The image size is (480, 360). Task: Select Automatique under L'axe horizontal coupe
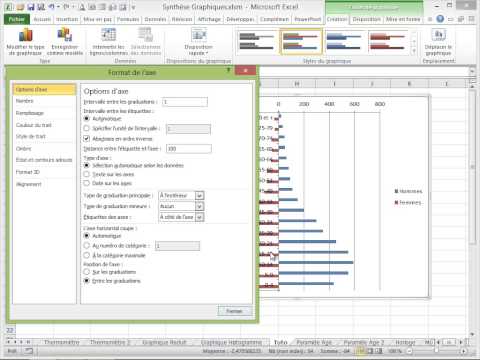click(x=87, y=236)
